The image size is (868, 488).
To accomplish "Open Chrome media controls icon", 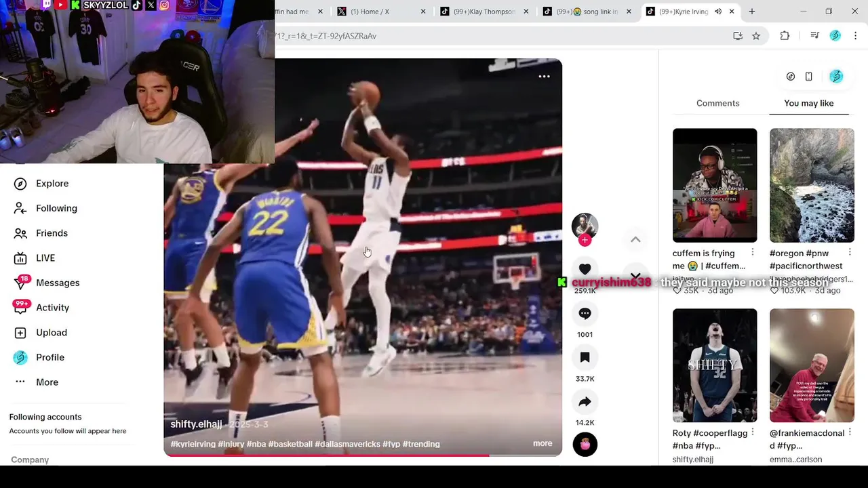I will (x=815, y=36).
